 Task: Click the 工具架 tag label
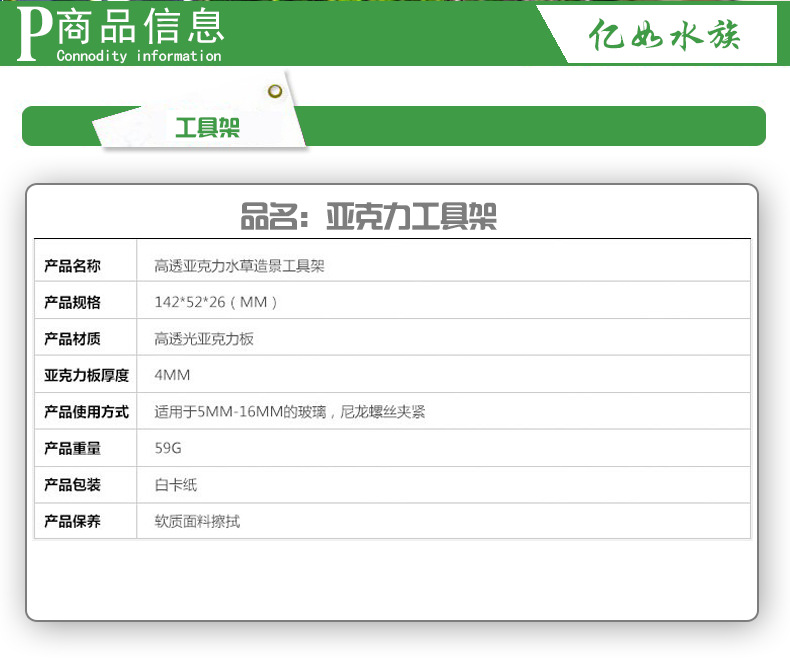pyautogui.click(x=207, y=127)
